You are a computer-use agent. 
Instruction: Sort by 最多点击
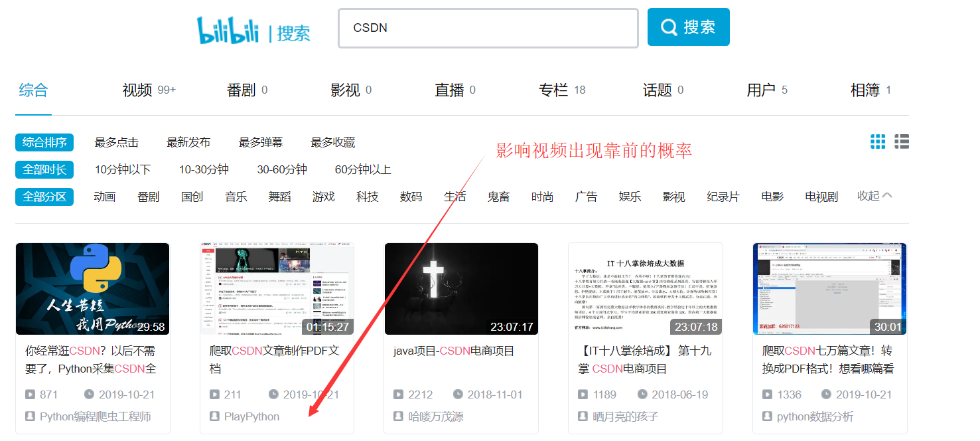117,142
